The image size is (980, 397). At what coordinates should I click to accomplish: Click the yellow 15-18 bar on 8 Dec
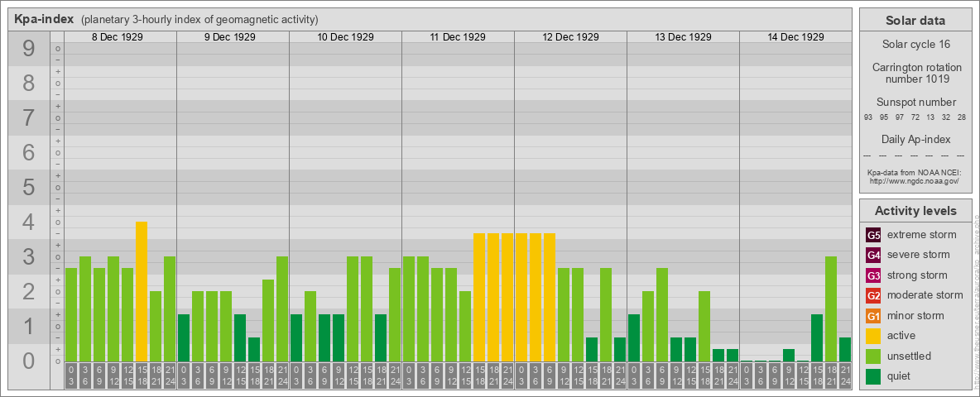[x=142, y=291]
